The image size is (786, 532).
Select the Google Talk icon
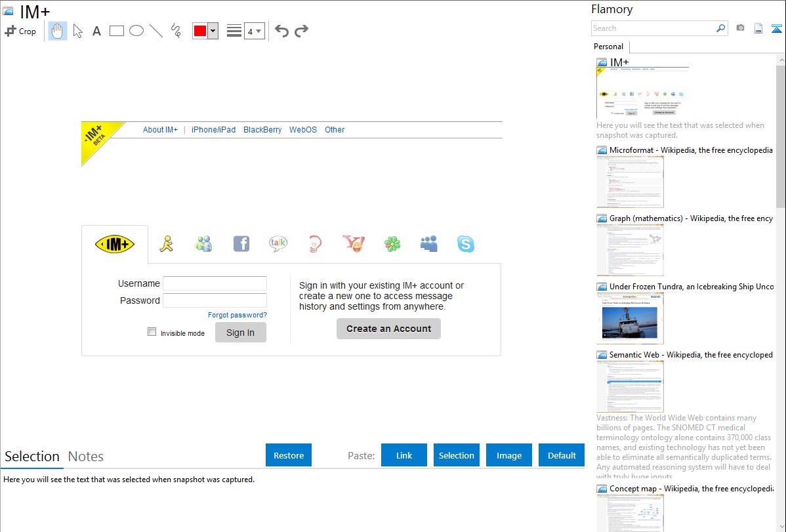[x=278, y=244]
